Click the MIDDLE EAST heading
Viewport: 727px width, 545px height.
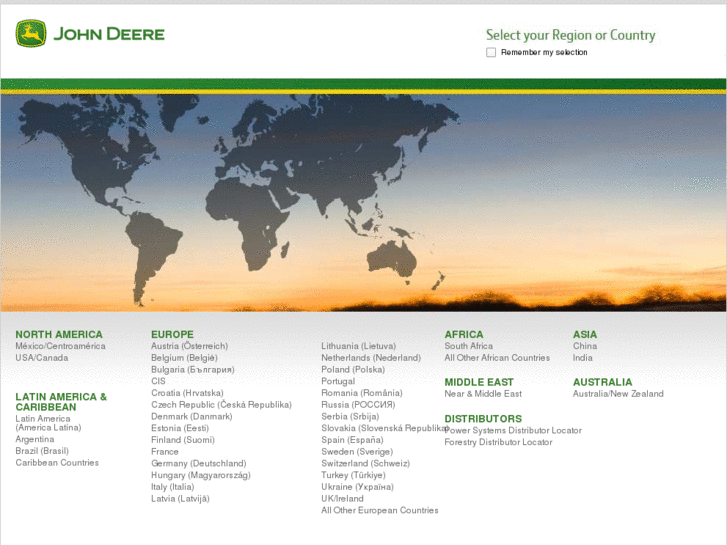(479, 382)
